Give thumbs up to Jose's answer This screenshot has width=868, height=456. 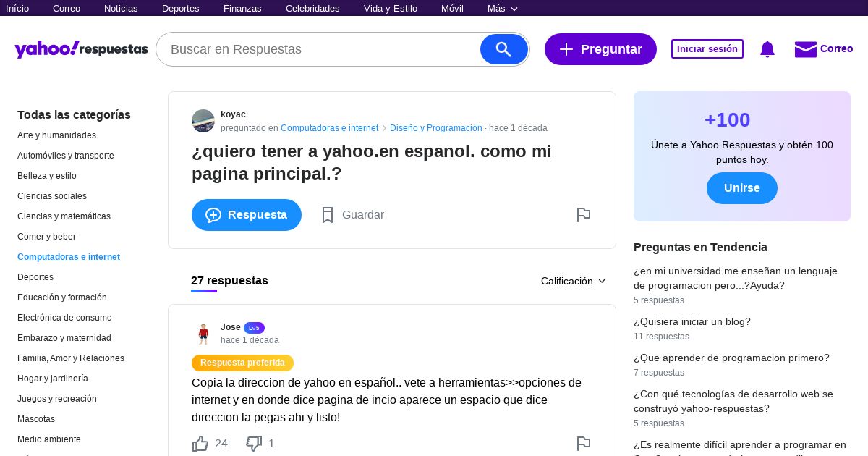coord(200,444)
